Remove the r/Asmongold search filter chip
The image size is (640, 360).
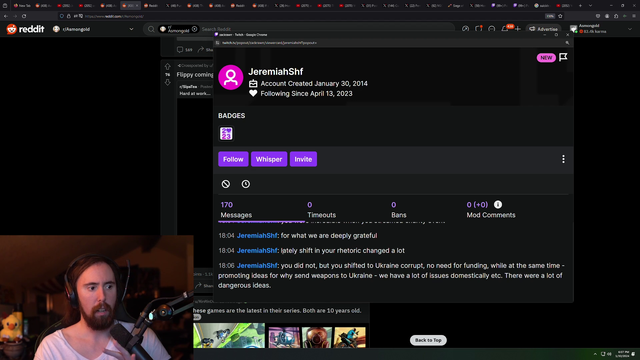(195, 29)
